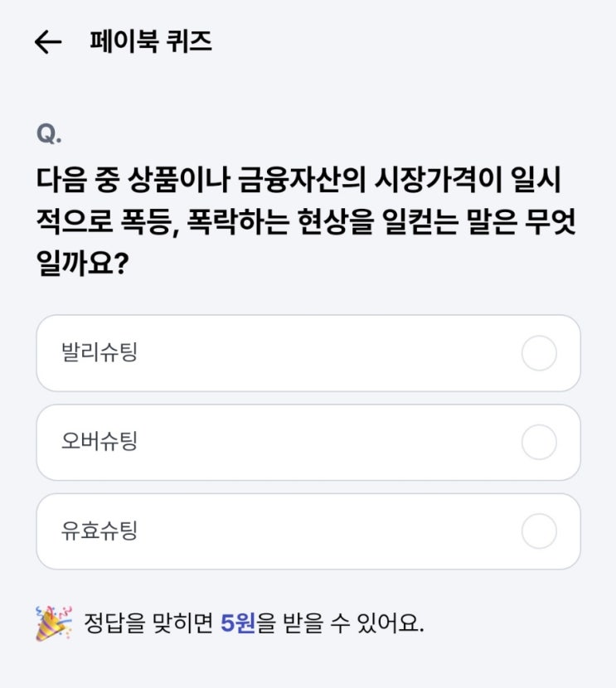Click the "Q." question marker
This screenshot has height=688, width=616.
pyautogui.click(x=49, y=134)
